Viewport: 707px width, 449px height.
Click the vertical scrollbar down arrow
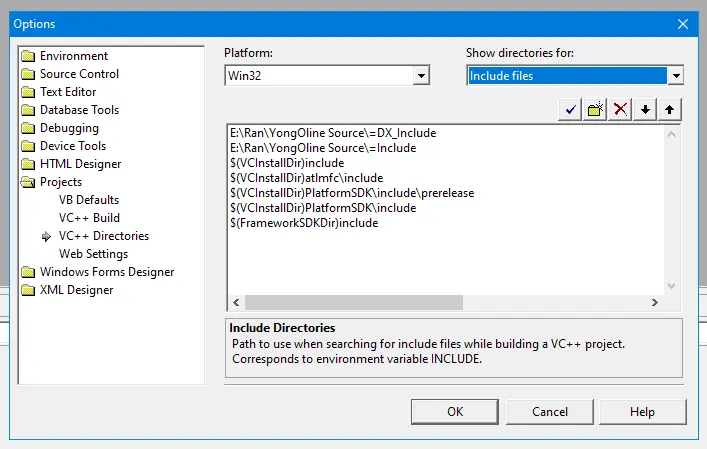671,286
